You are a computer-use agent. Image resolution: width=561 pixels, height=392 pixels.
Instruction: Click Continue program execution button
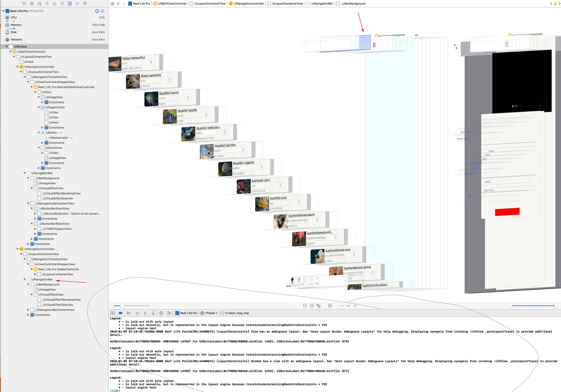point(129,313)
